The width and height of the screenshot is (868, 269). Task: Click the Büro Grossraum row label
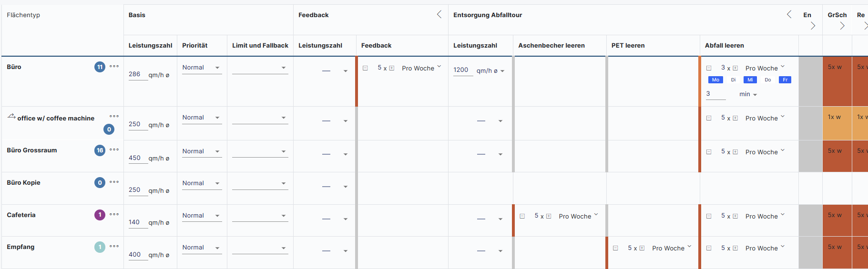(x=32, y=150)
